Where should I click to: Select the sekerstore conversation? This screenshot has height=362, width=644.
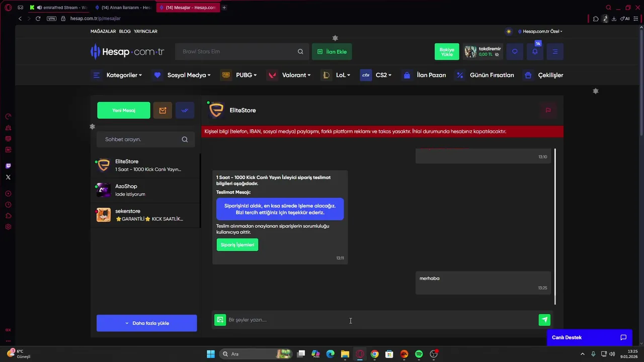point(146,215)
